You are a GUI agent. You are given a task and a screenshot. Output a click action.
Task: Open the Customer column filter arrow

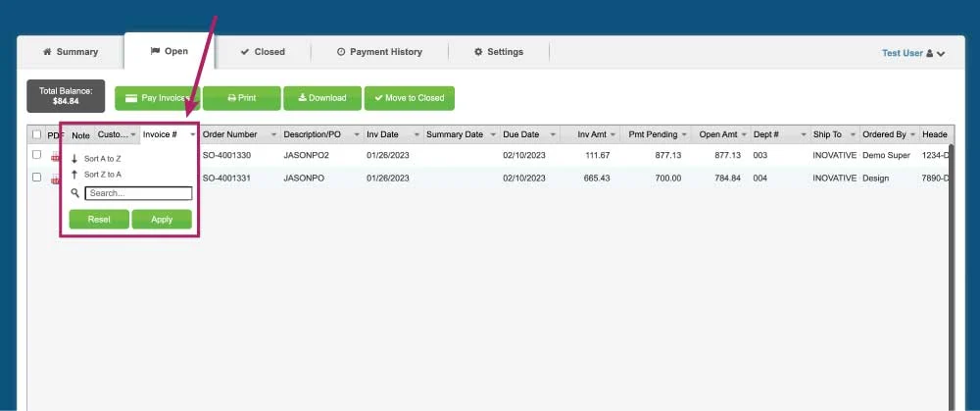(133, 135)
